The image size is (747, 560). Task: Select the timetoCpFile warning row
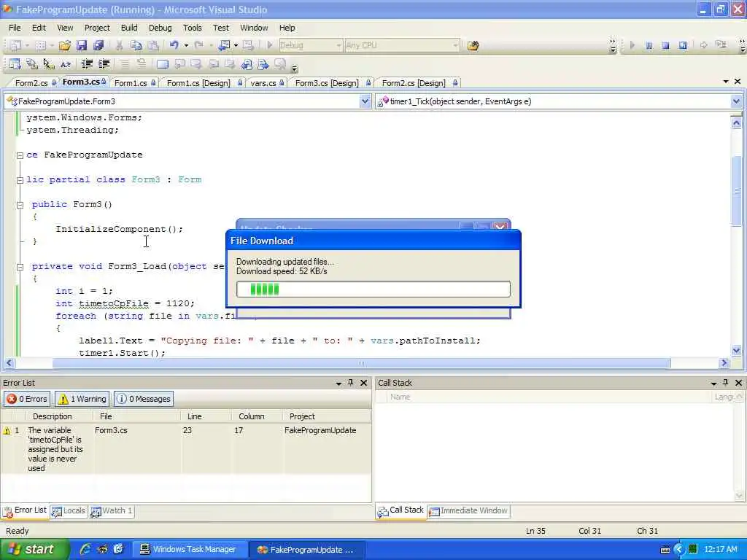click(x=186, y=448)
